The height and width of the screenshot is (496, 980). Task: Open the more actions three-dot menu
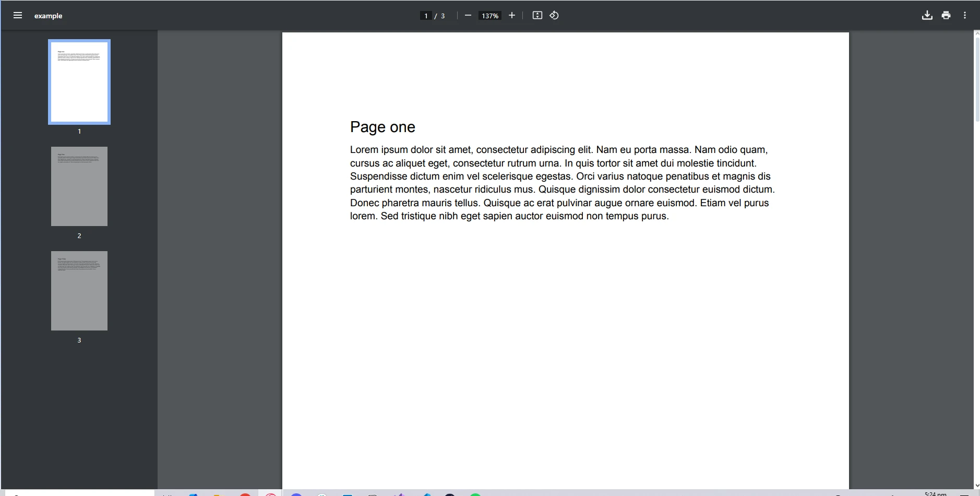pyautogui.click(x=965, y=15)
